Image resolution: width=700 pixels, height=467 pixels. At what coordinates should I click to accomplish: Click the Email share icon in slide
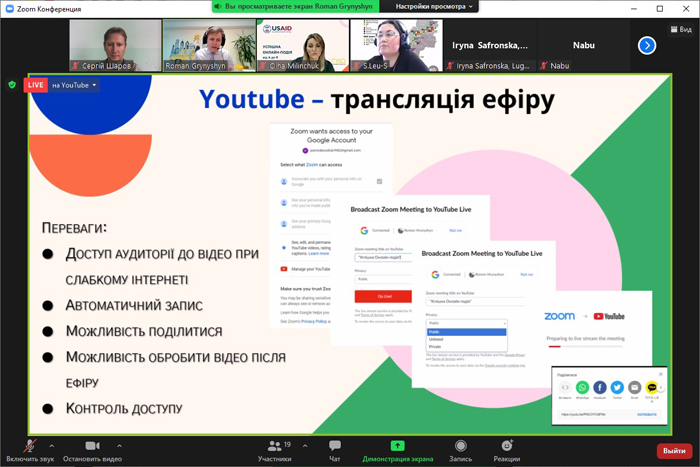[x=634, y=388]
